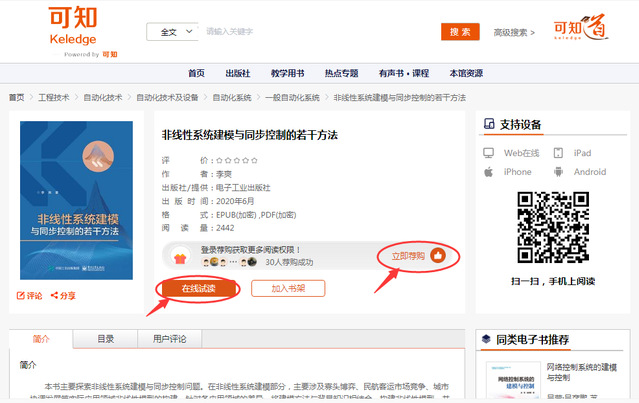Click the 在线试读 button

(x=197, y=288)
